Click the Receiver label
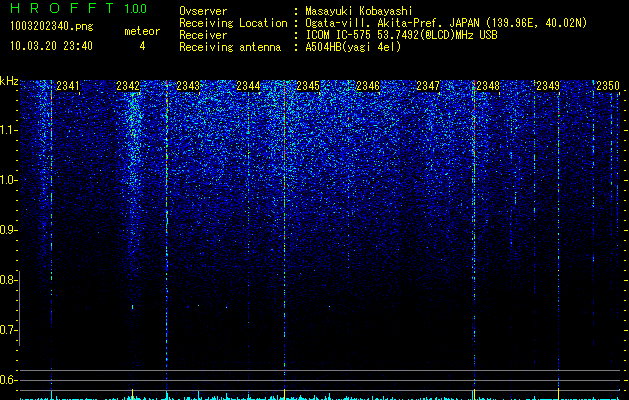The image size is (629, 400). click(203, 35)
